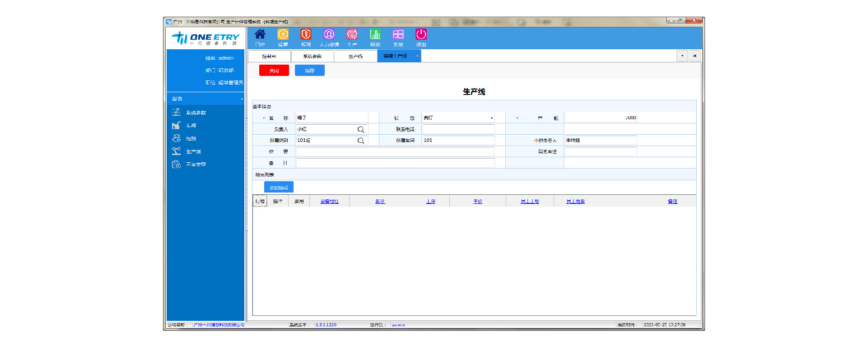Open the 设置 gear icon
Screen dimensions: 868x348
(x=283, y=38)
